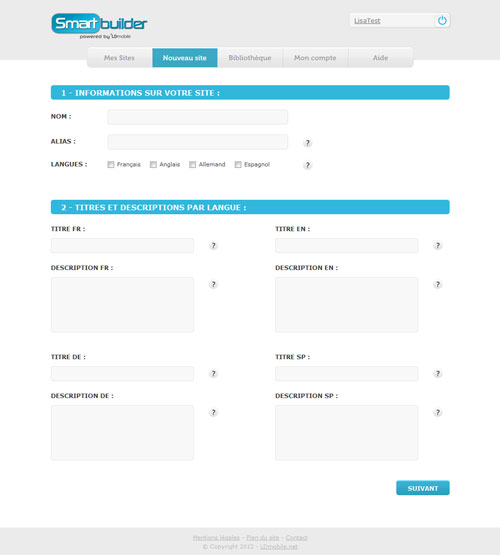Click the Suivant button
Image resolution: width=500 pixels, height=555 pixels.
[423, 488]
